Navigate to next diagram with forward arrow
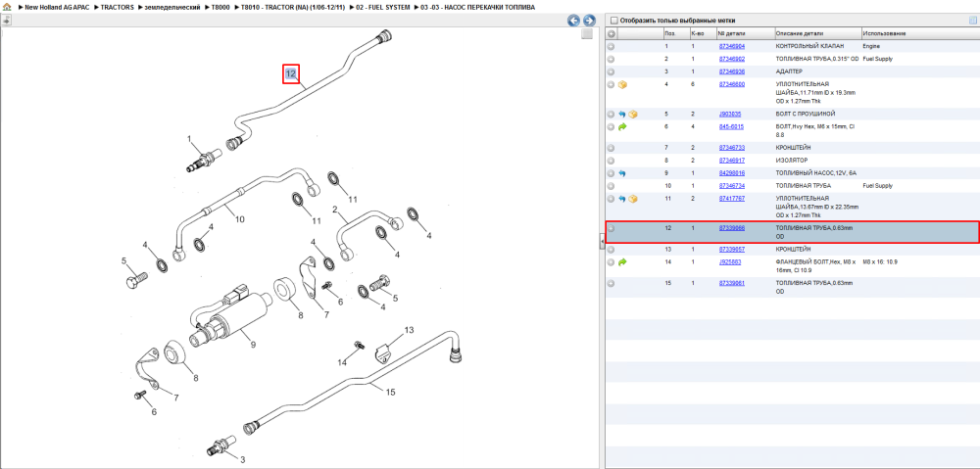980x469 pixels. (x=588, y=21)
